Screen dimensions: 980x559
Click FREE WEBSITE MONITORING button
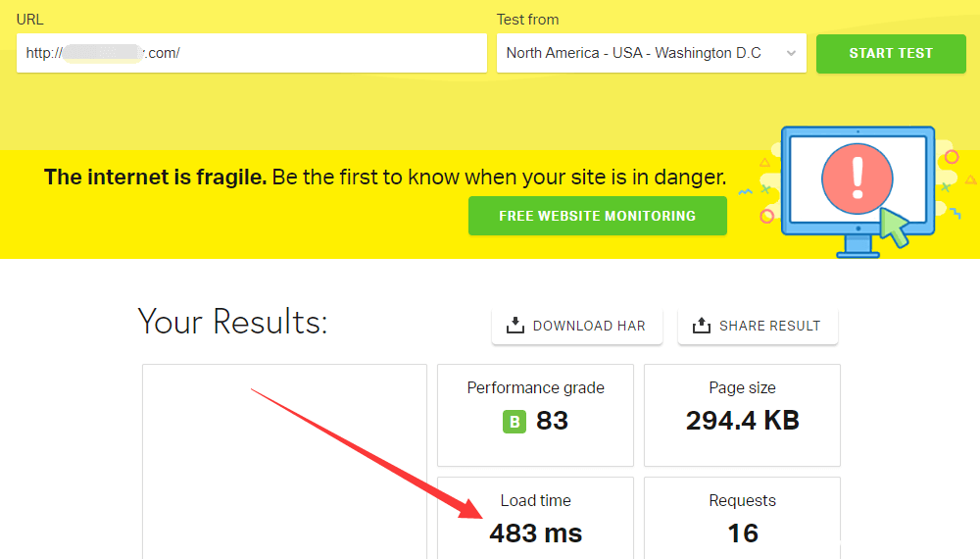coord(597,216)
